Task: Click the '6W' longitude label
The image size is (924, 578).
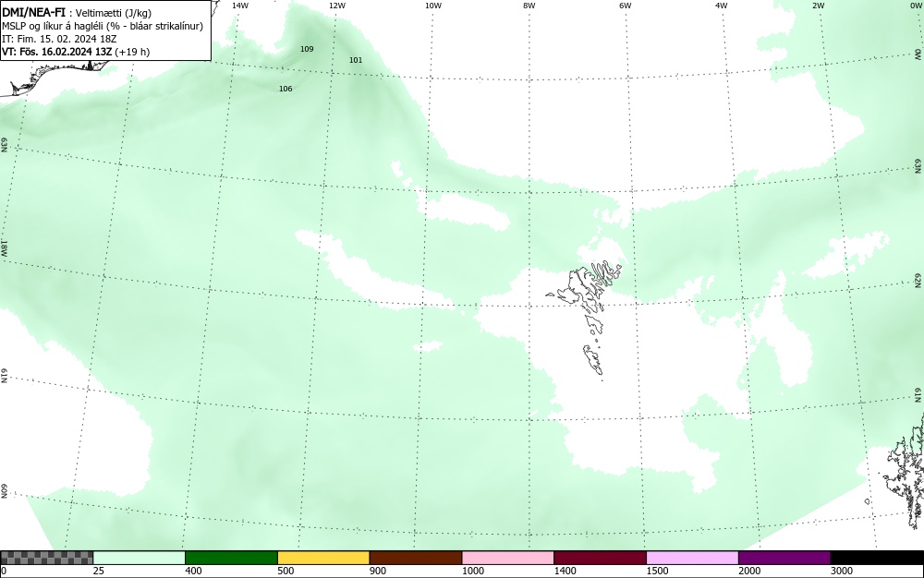Action: coord(626,6)
